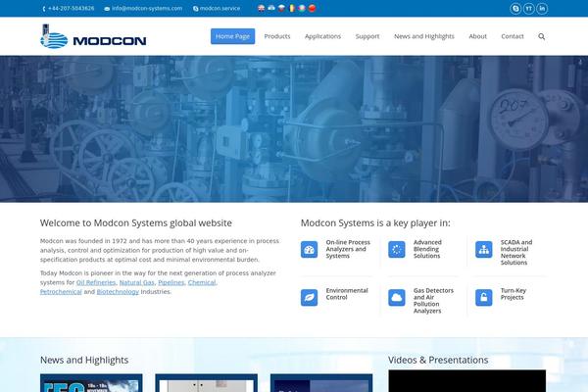Click the News and Highlights section heading

point(84,360)
